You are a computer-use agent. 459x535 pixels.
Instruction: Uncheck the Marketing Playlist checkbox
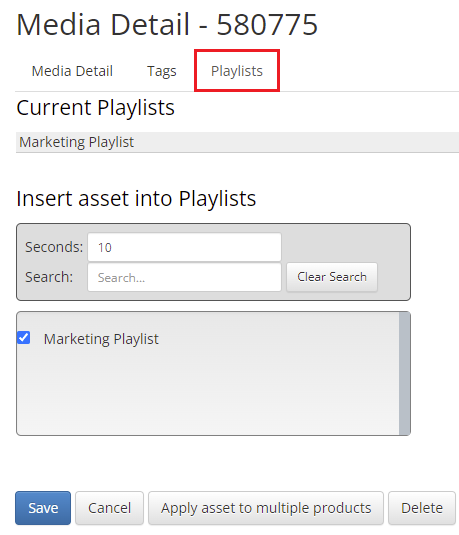tap(24, 338)
